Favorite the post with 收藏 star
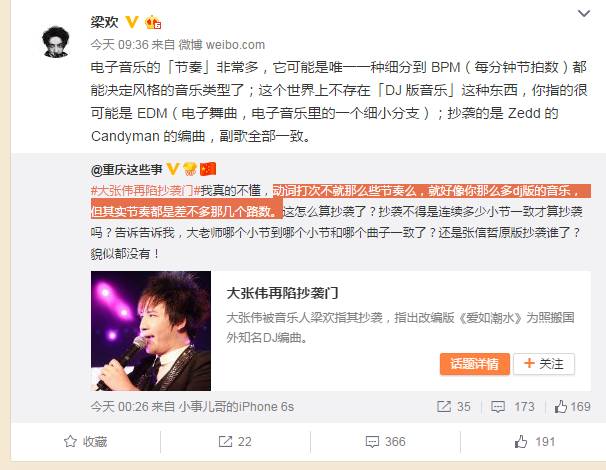 click(x=85, y=441)
